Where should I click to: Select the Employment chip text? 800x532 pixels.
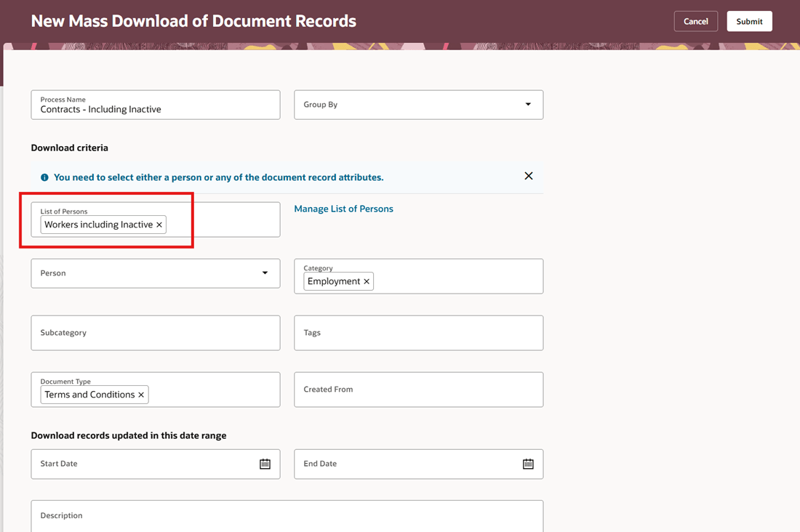(x=334, y=281)
